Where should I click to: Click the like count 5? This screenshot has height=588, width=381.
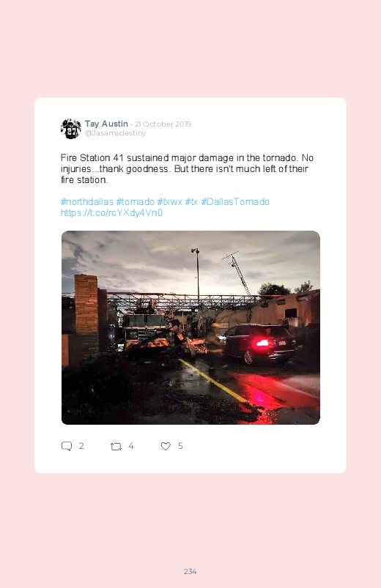180,446
